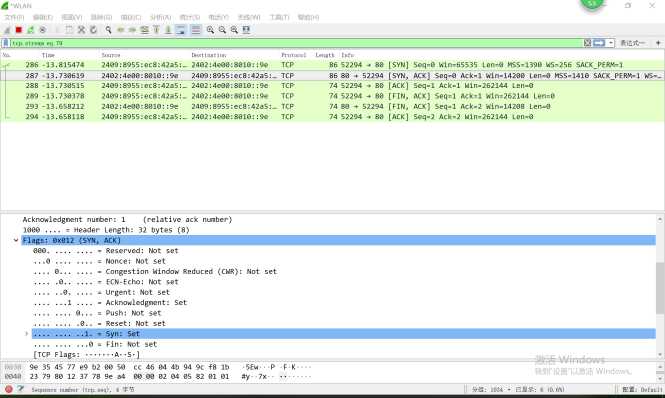Click the tcp.stream display filter field
Screen dimensions: 665x398
tap(296, 43)
